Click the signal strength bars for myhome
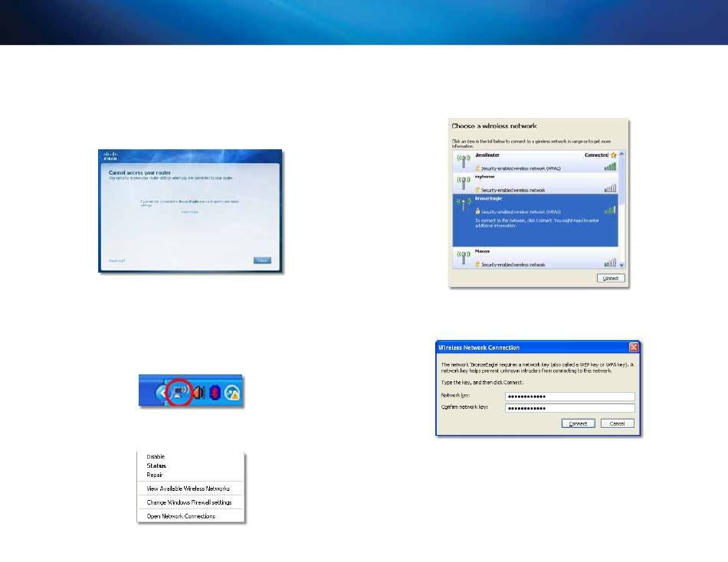728x562 pixels. coord(610,188)
